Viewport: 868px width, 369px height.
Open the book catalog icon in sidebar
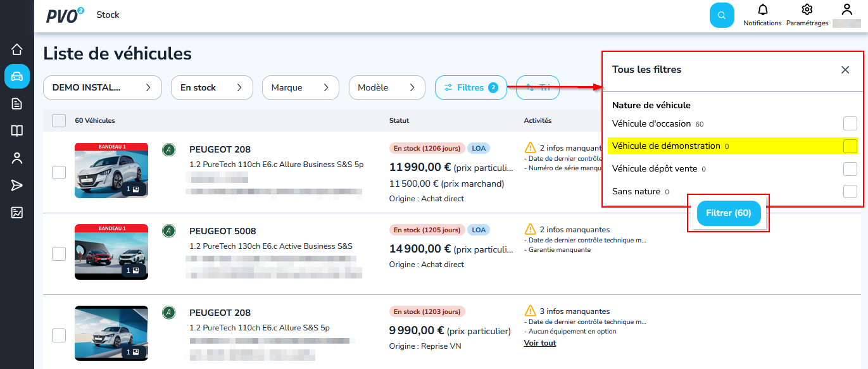pyautogui.click(x=17, y=131)
